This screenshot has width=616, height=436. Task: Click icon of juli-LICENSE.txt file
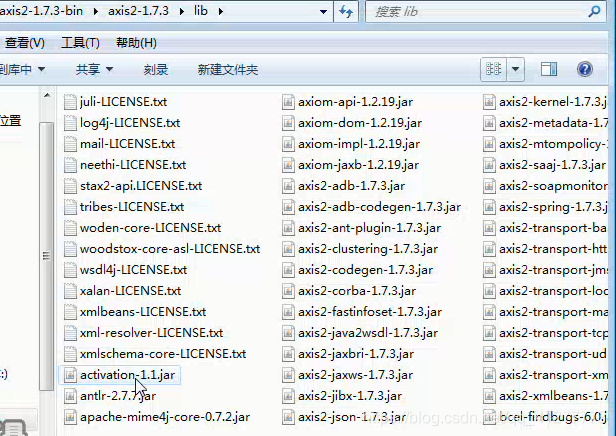coord(70,102)
